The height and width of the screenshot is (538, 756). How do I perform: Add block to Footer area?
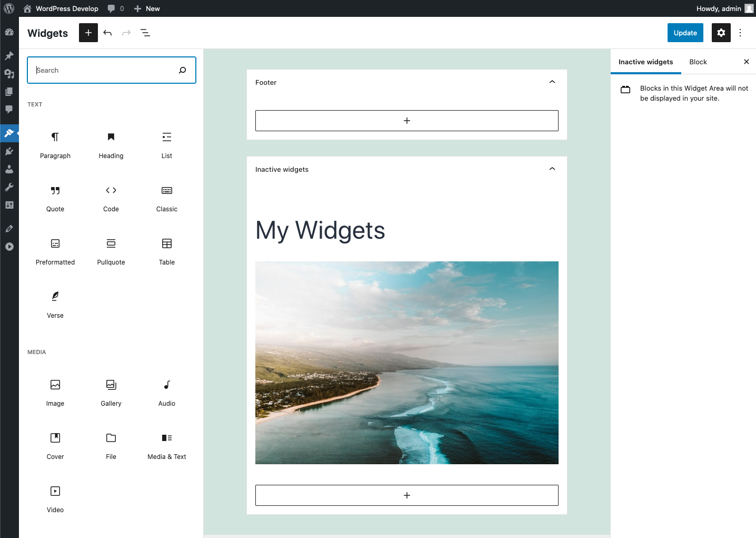point(407,121)
